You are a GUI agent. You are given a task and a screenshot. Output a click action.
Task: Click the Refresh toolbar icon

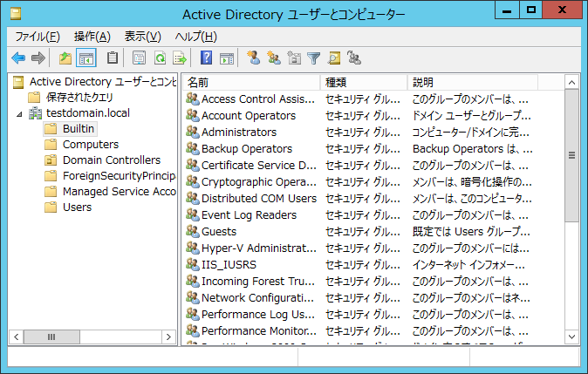(161, 58)
